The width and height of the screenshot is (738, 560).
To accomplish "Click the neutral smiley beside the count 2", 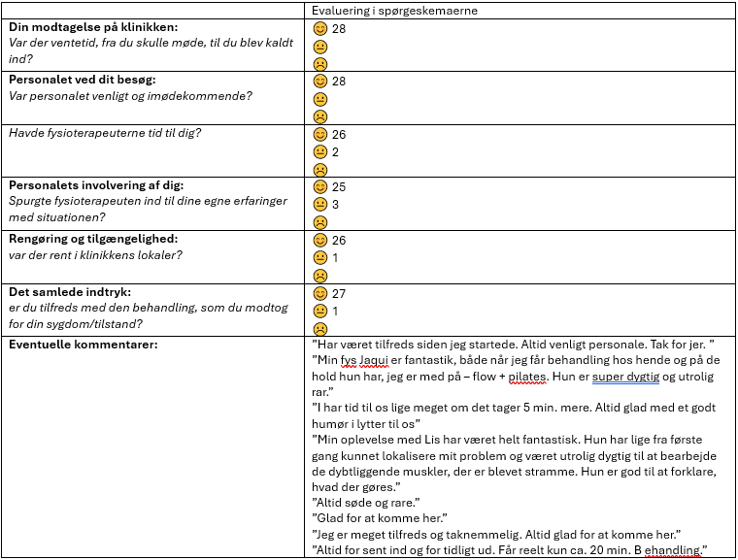I will coord(319,151).
